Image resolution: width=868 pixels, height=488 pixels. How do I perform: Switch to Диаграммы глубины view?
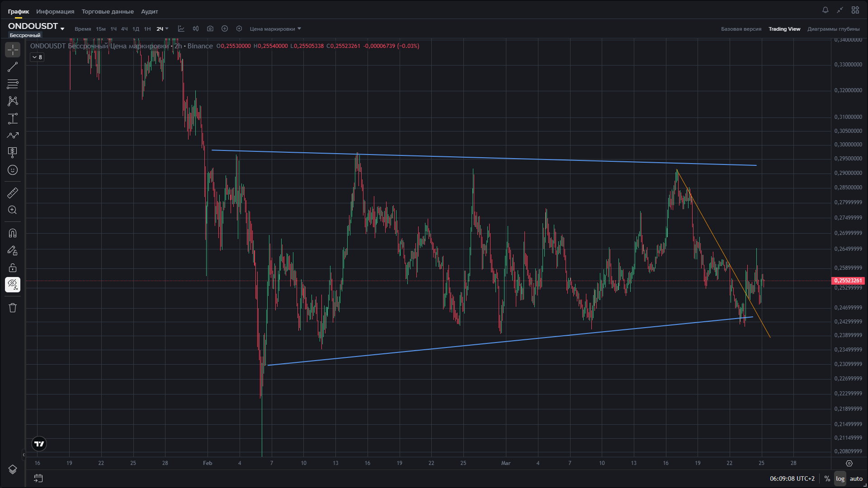pos(833,29)
